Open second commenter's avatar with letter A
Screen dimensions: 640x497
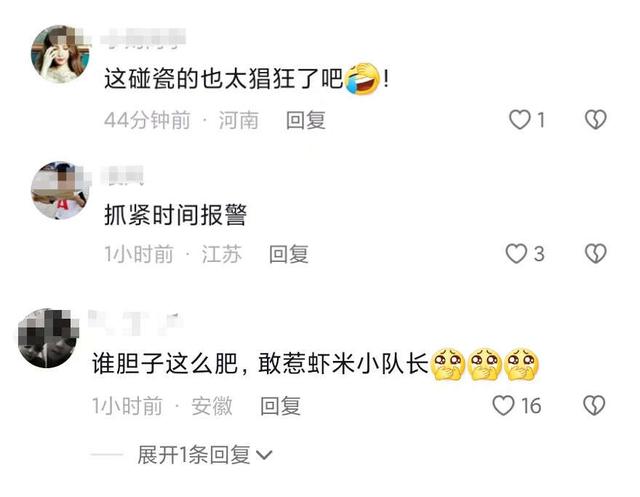(60, 191)
